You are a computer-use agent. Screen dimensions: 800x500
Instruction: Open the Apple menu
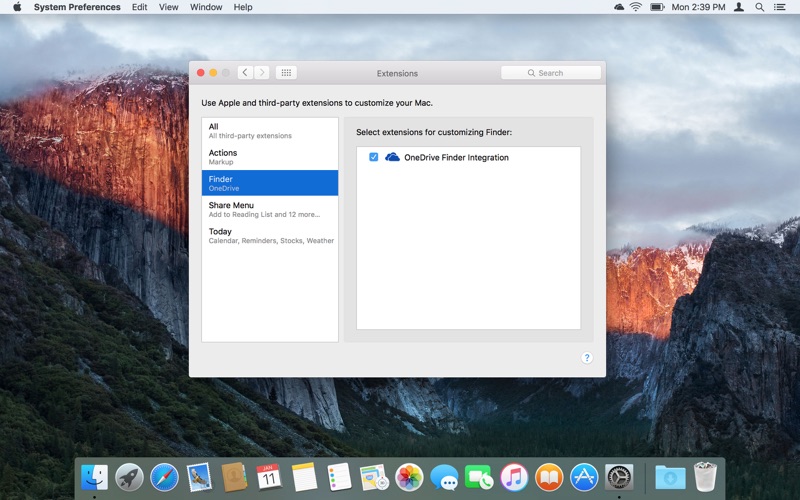click(x=16, y=7)
